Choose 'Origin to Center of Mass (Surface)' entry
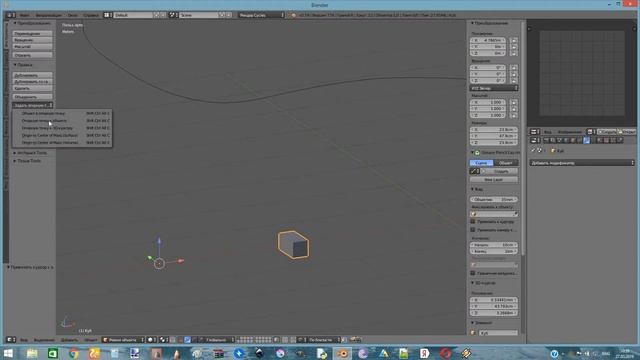640x360 pixels. (x=62, y=136)
